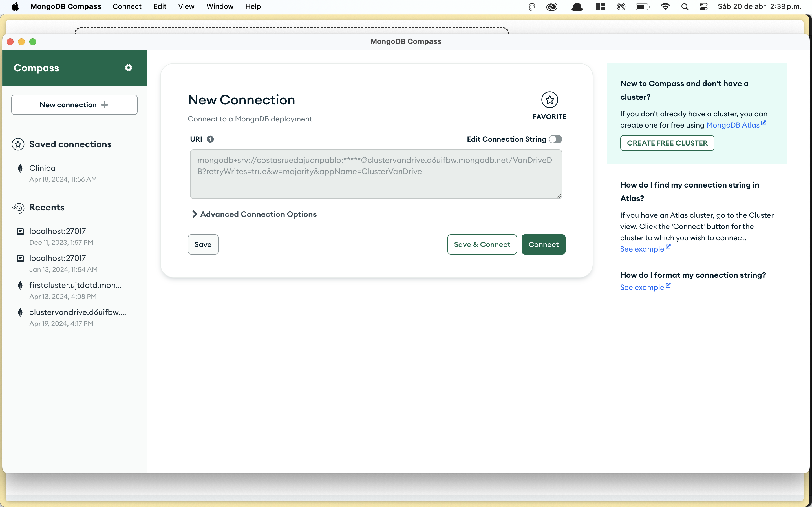Image resolution: width=812 pixels, height=507 pixels.
Task: Open macOS Spotlight search icon
Action: click(685, 7)
